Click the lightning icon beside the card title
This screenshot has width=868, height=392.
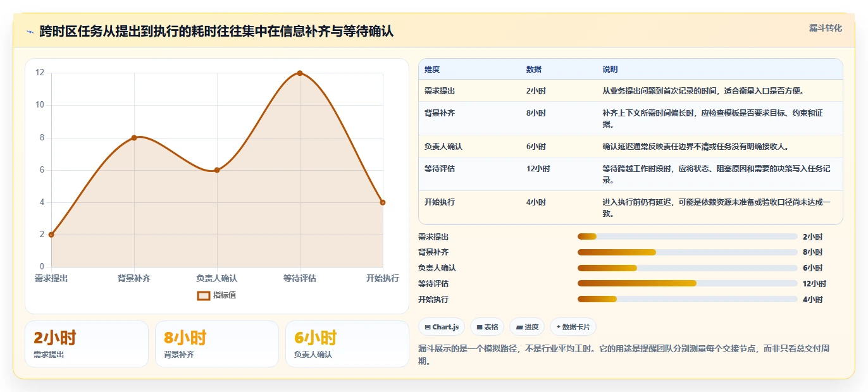[x=30, y=32]
